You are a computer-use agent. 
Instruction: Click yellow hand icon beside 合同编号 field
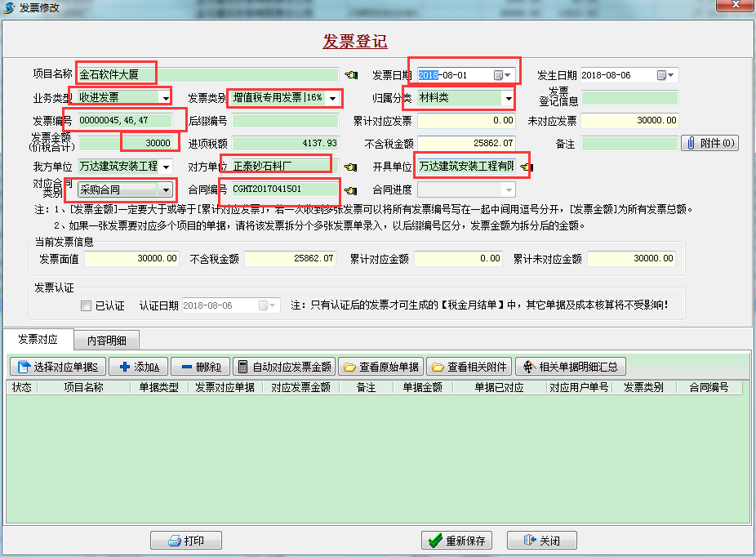click(x=352, y=190)
